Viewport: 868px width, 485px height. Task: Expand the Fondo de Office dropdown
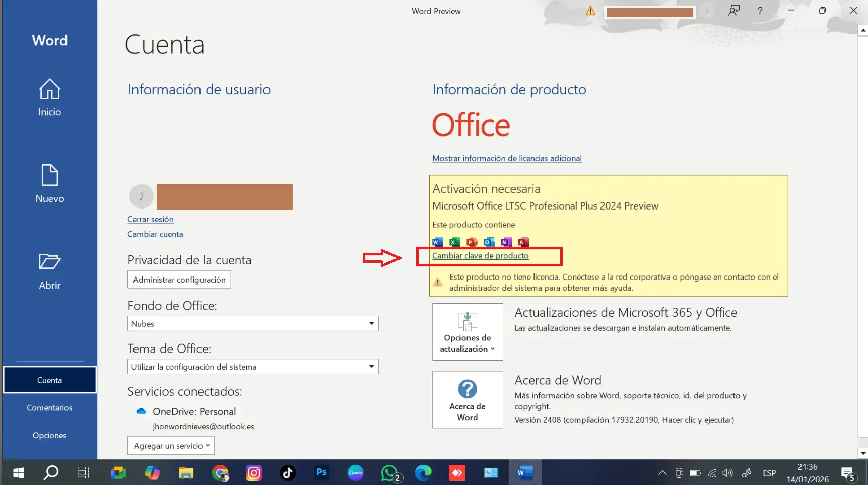(x=371, y=323)
